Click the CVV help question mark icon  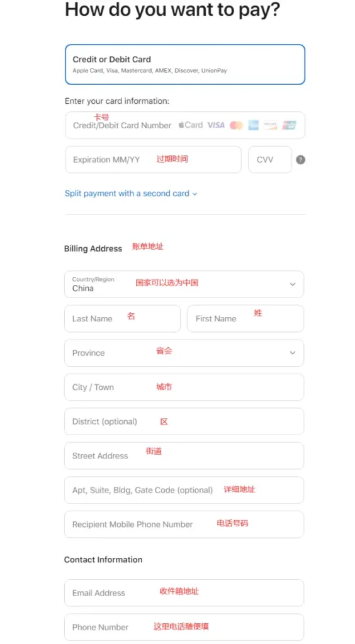coord(301,160)
